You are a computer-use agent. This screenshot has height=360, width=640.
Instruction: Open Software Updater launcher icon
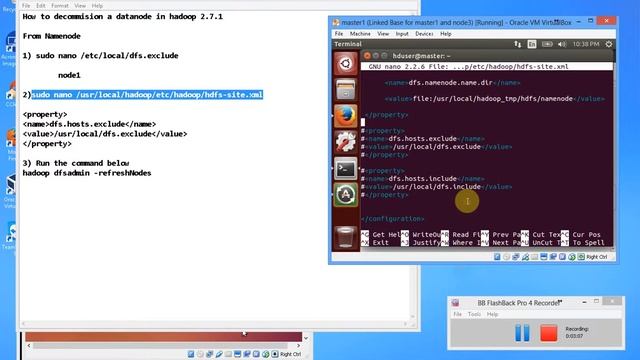[345, 194]
